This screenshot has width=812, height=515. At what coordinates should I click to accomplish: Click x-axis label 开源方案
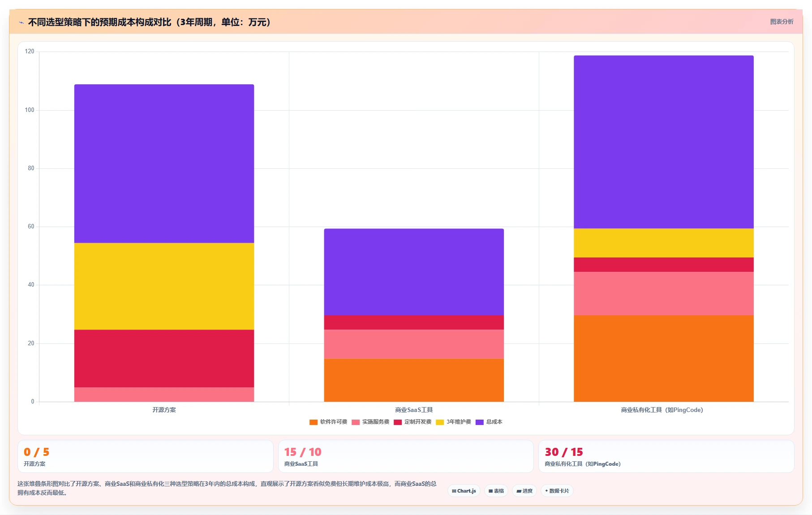164,410
